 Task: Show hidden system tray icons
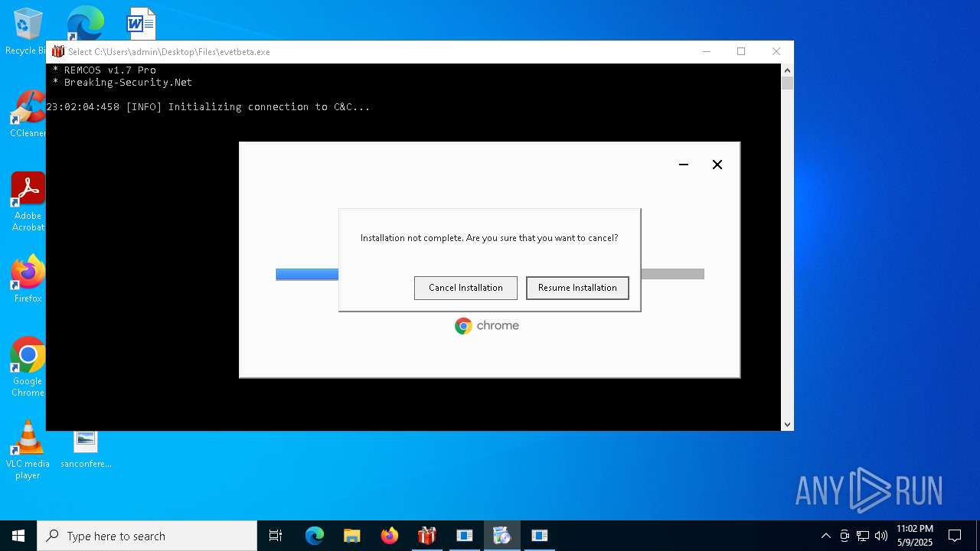pos(825,536)
